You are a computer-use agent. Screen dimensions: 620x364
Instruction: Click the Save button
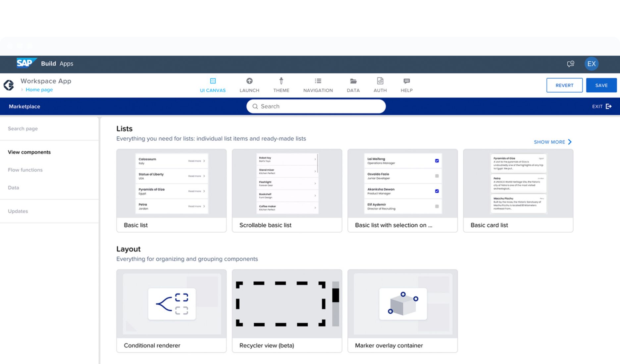click(601, 85)
